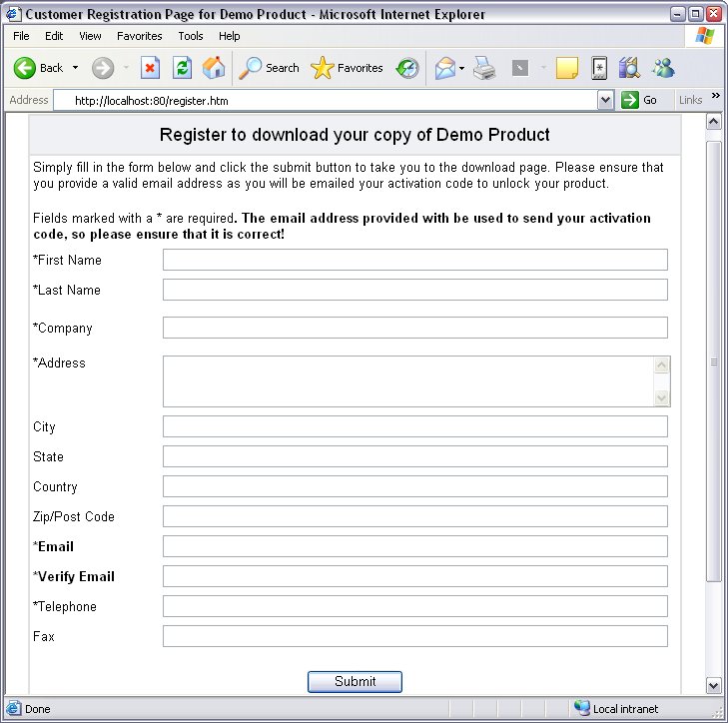Click into the First Name field
728x723 pixels.
click(414, 260)
